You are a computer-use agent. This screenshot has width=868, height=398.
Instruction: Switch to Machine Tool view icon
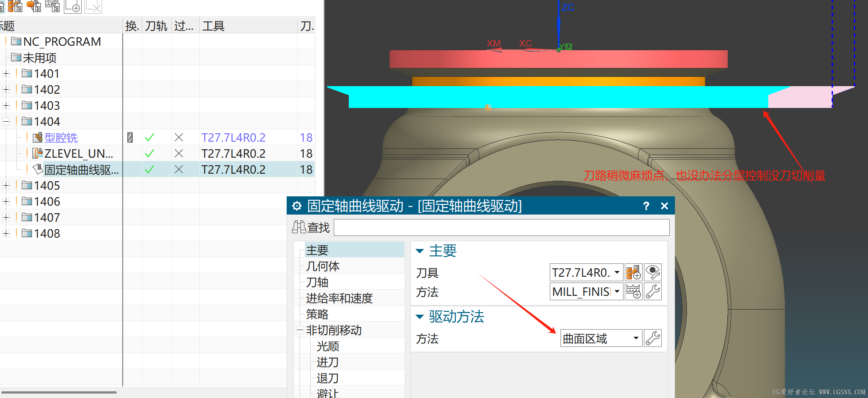click(x=15, y=6)
